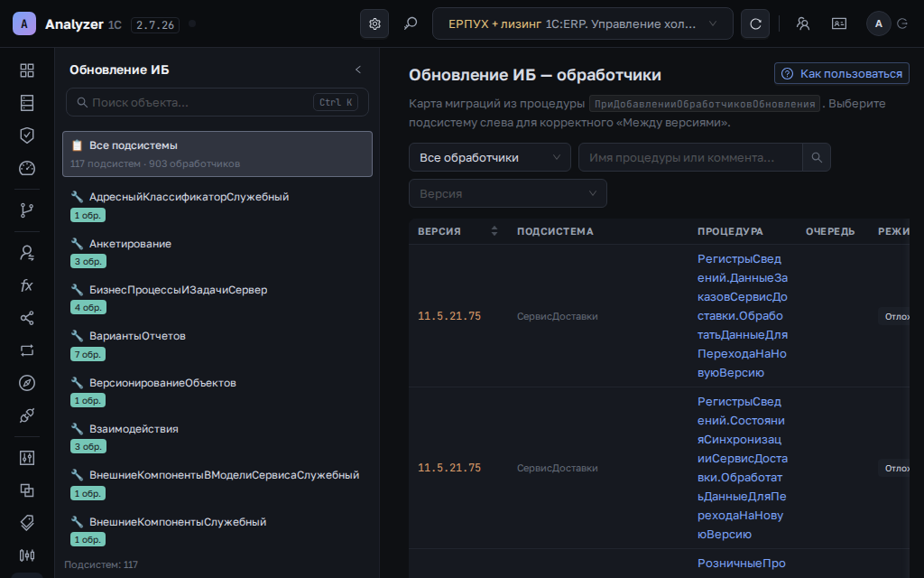Viewport: 924px width, 578px height.
Task: Open the fx functions icon in sidebar
Action: [x=27, y=286]
